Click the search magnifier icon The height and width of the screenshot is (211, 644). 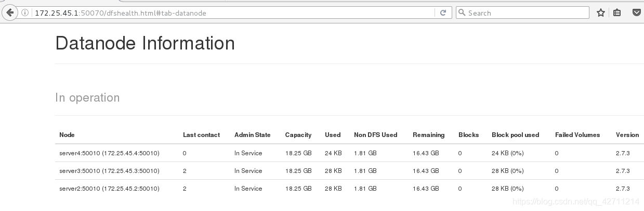tap(462, 13)
